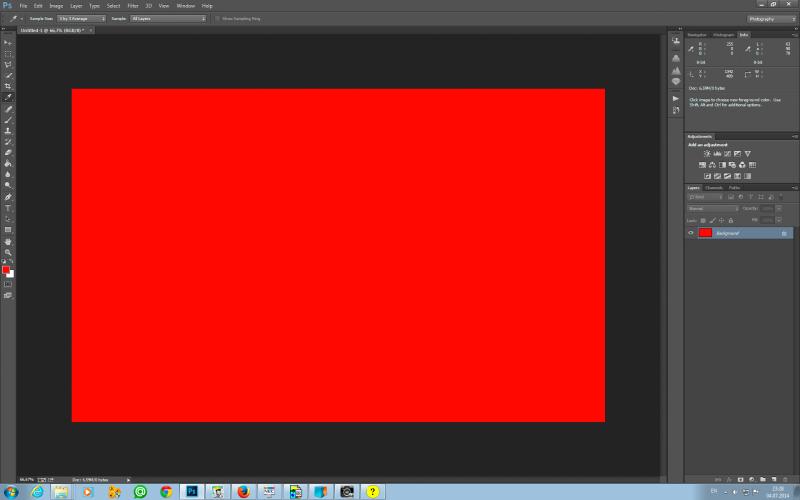
Task: Select the Dodge tool
Action: (x=8, y=185)
